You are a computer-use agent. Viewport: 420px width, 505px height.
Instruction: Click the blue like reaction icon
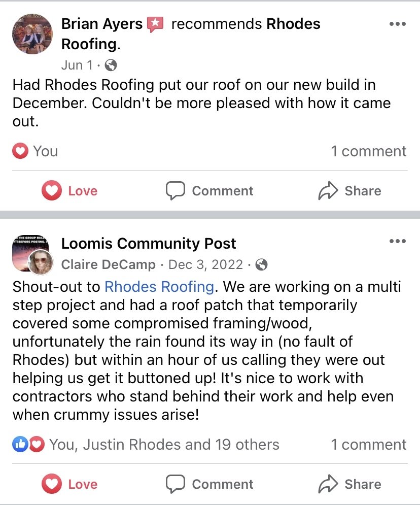pyautogui.click(x=19, y=445)
